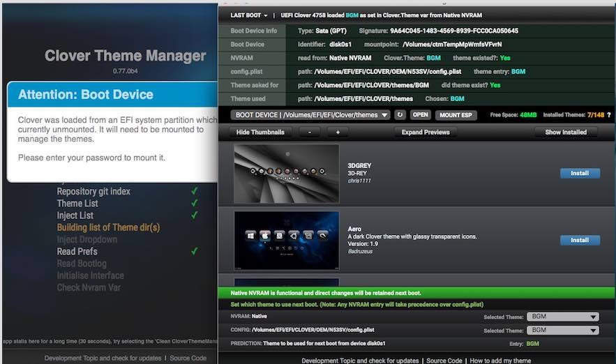The image size is (616, 364).
Task: Click the 3DGREY theme thumbnail
Action: [x=287, y=174]
